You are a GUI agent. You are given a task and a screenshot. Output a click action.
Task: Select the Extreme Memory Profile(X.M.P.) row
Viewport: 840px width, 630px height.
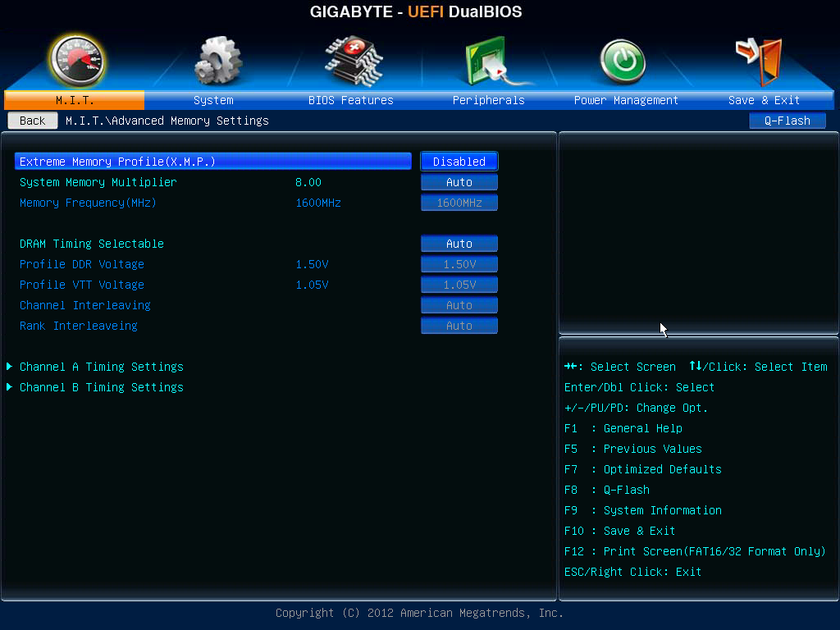click(x=213, y=162)
